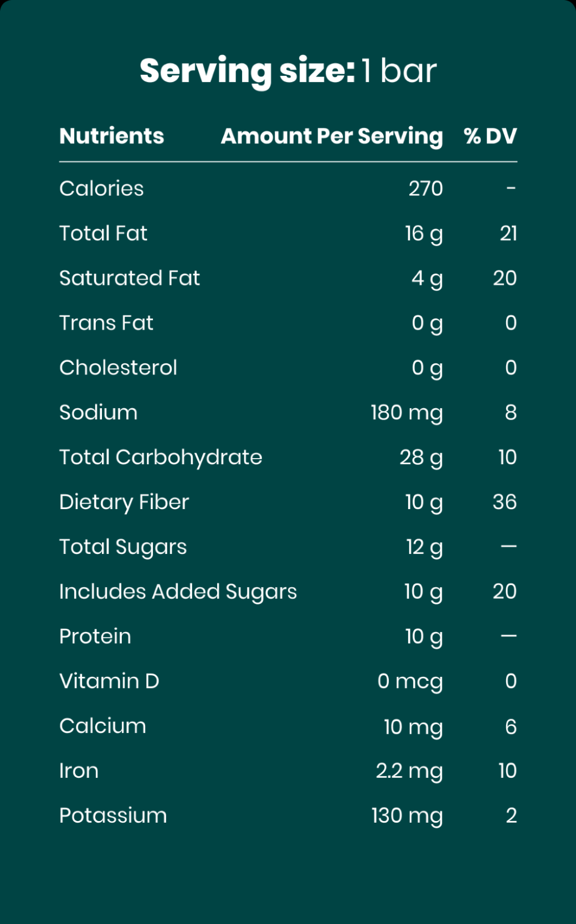
Task: Click the Dietary Fiber 36 percent value
Action: tap(505, 502)
